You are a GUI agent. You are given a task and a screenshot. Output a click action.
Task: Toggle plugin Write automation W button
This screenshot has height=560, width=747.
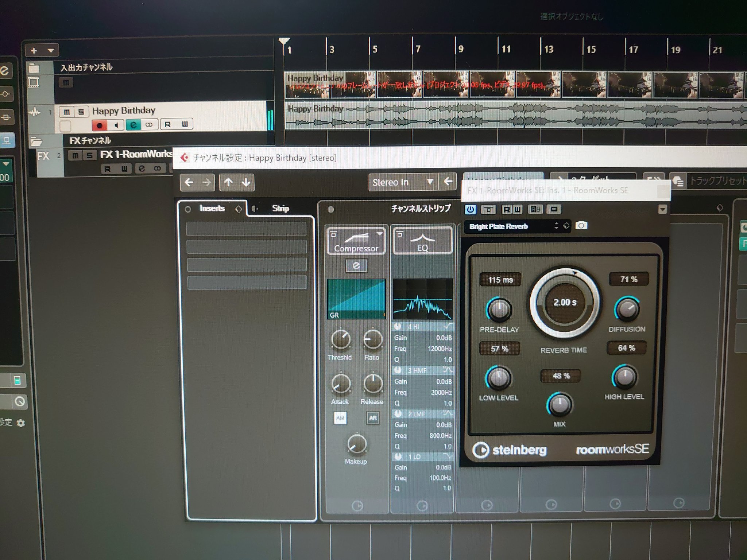(517, 209)
